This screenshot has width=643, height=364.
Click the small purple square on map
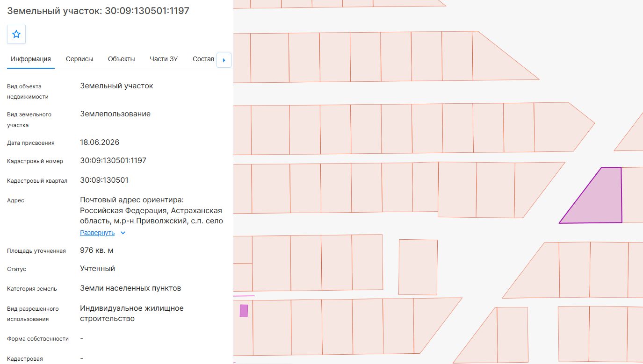(x=244, y=311)
